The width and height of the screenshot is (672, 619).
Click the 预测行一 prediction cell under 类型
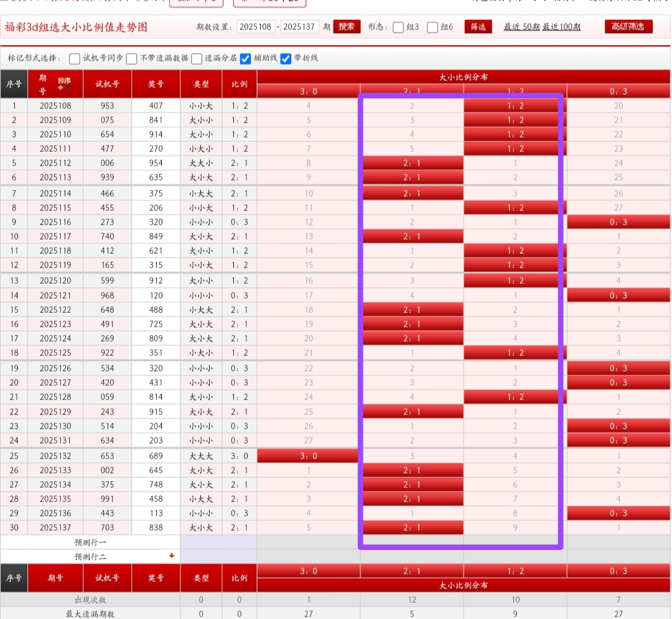pos(201,542)
